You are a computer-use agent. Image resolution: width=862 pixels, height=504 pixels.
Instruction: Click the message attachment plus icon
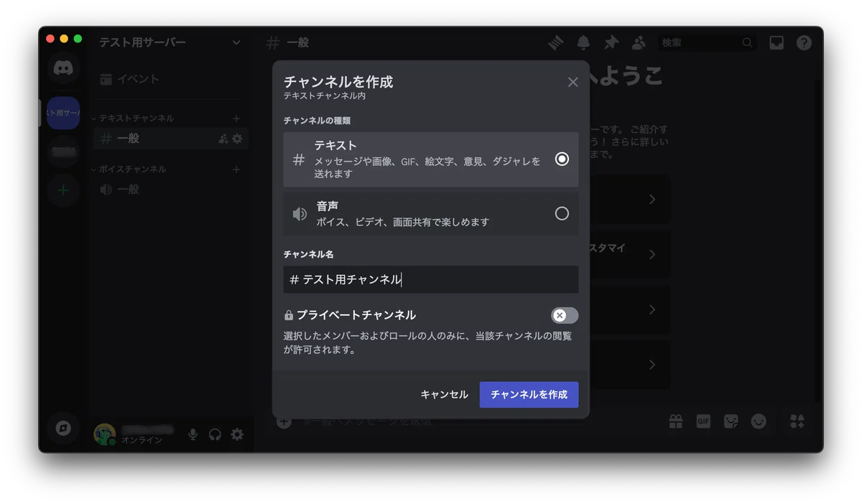click(x=284, y=421)
